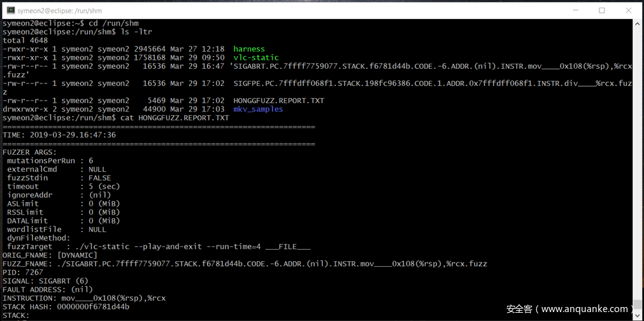Click the 'fuzzStdin : FALSE' line
644x321 pixels.
pos(59,178)
